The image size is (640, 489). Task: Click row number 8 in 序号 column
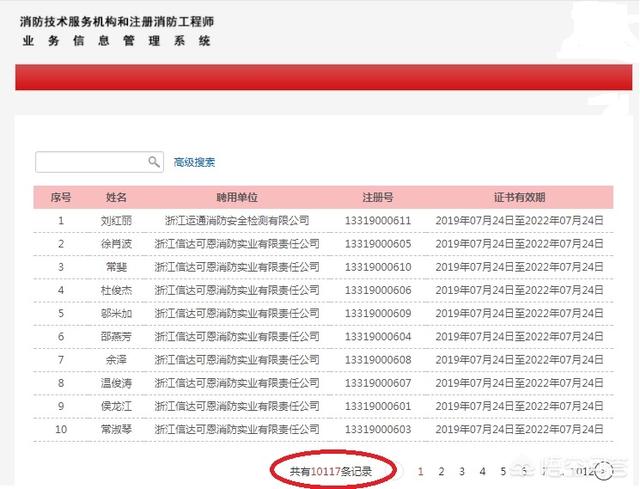(x=61, y=383)
